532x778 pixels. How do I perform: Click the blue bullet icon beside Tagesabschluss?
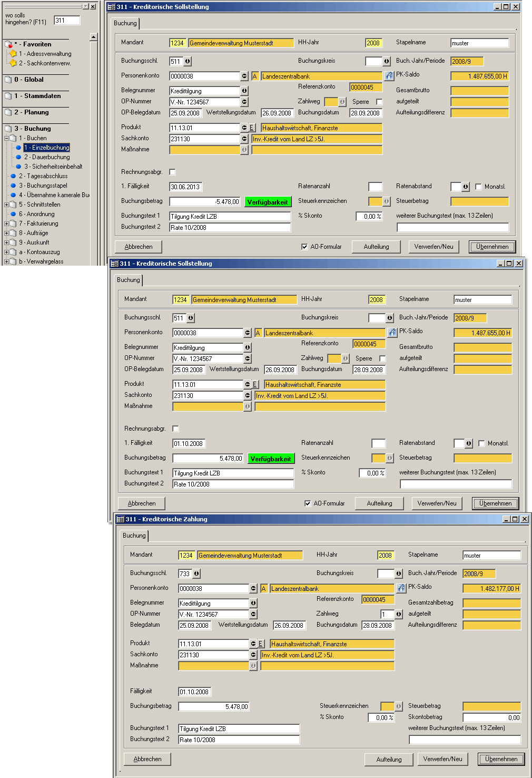pos(13,176)
